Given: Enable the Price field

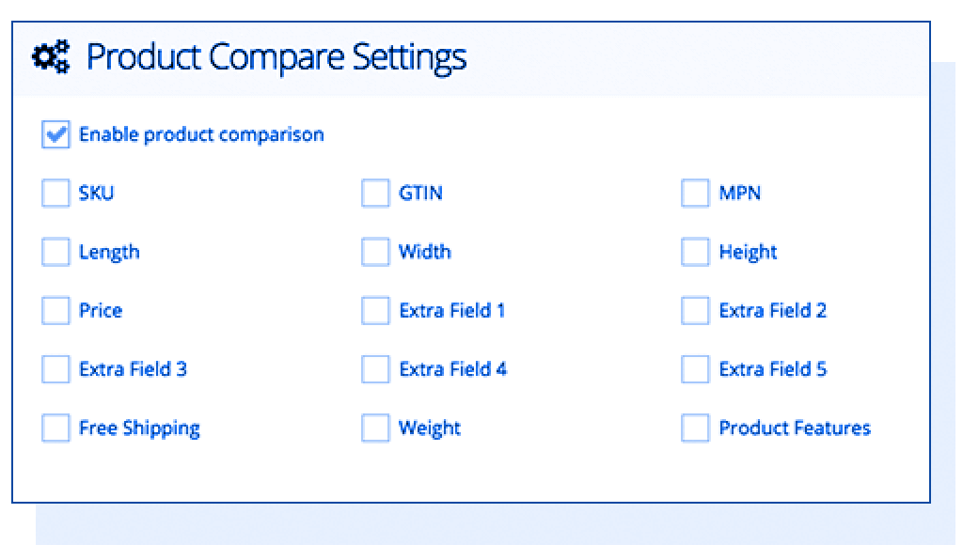Looking at the screenshot, I should pos(55,310).
